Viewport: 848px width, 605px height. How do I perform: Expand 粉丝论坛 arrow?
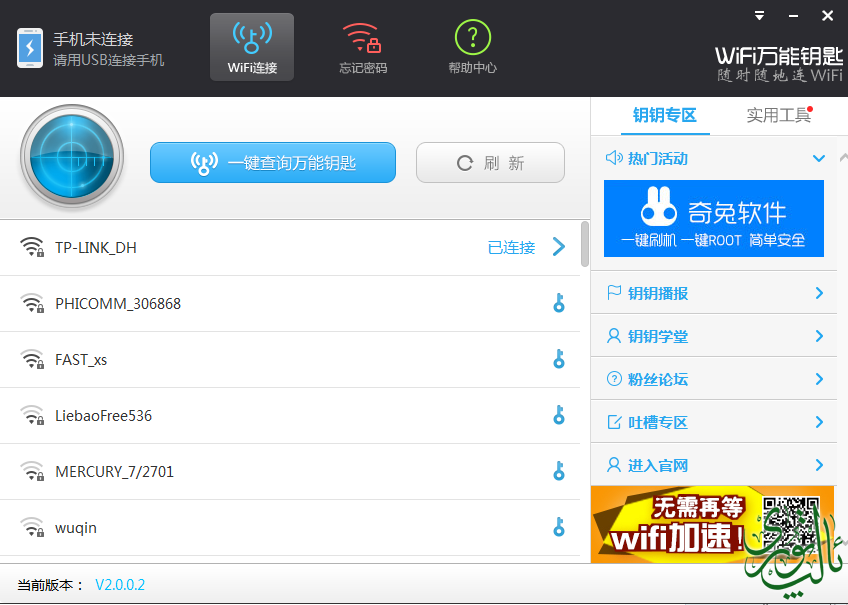pos(819,379)
